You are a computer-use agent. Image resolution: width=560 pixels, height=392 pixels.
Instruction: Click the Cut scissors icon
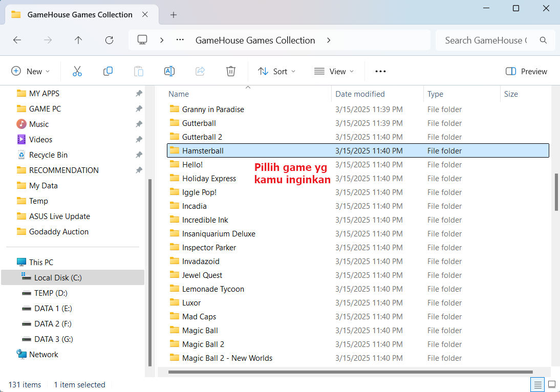point(77,72)
